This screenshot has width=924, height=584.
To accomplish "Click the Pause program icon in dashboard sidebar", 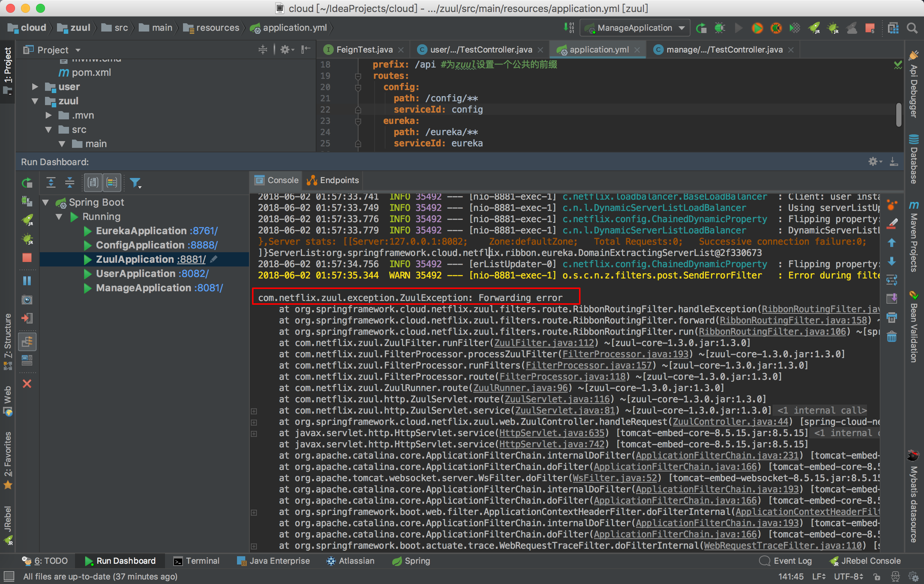I will [x=27, y=281].
